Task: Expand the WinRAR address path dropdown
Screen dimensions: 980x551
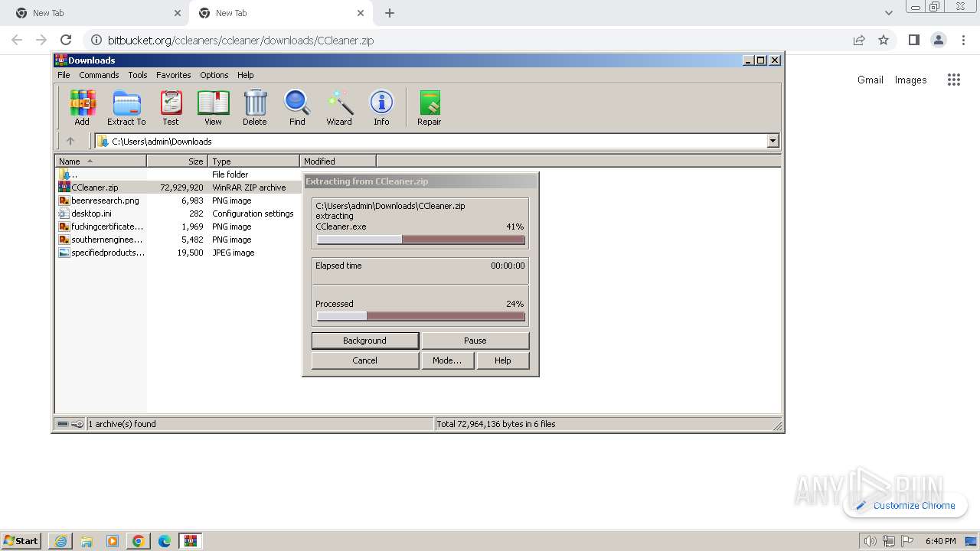Action: point(773,141)
